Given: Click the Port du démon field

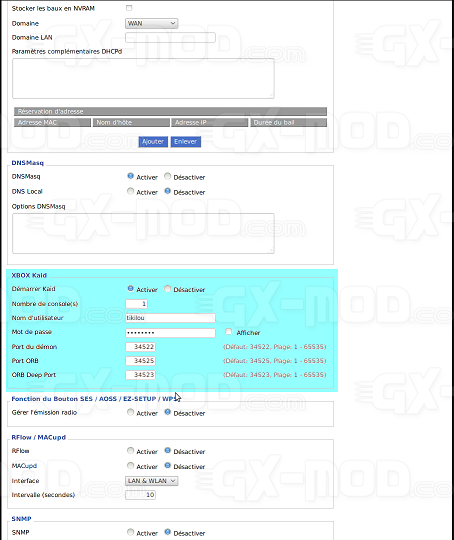Looking at the screenshot, I should pos(141,347).
